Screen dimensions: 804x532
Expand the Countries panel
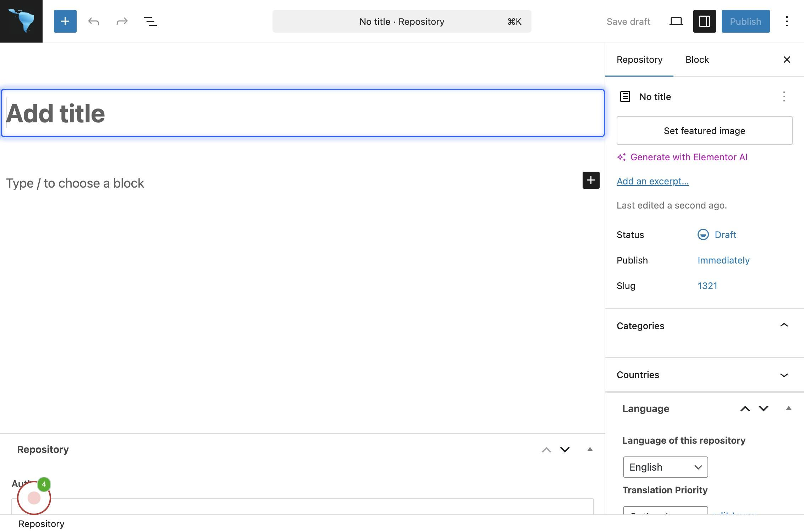[x=784, y=375]
